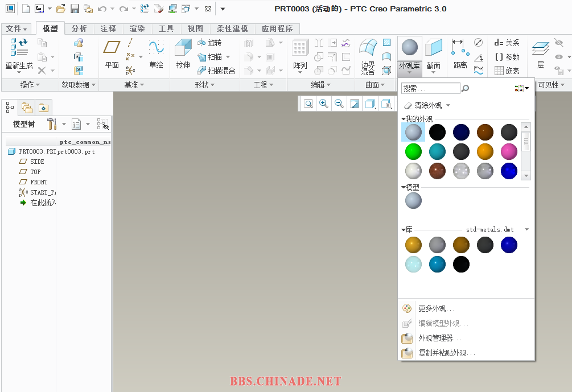Screen dimensions: 572x392
Task: Click the Undo arrow icon
Action: click(102, 9)
